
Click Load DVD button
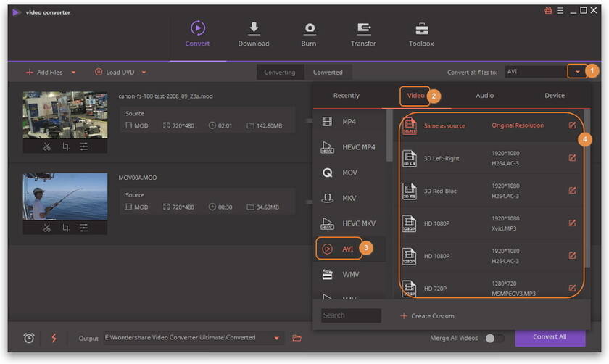(115, 73)
